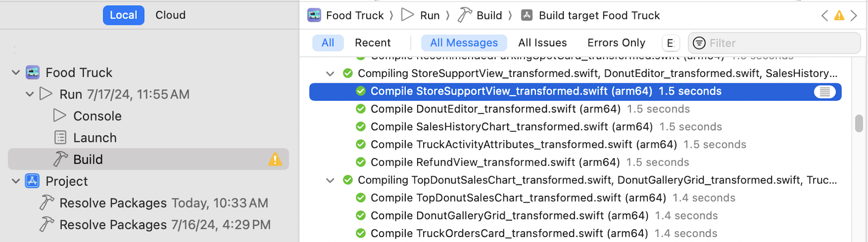Click the Food Truck app icon in breadcrumb
The image size is (868, 242).
pos(314,15)
